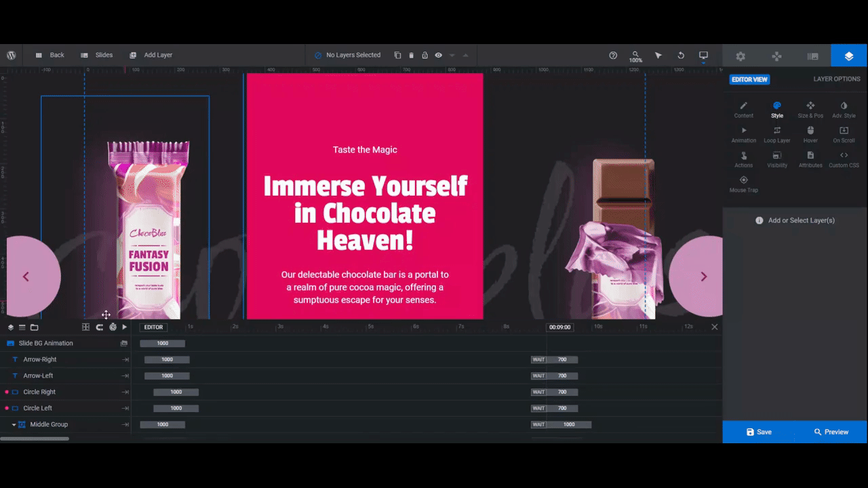This screenshot has width=868, height=488.
Task: Open the Content layer settings
Action: [743, 110]
